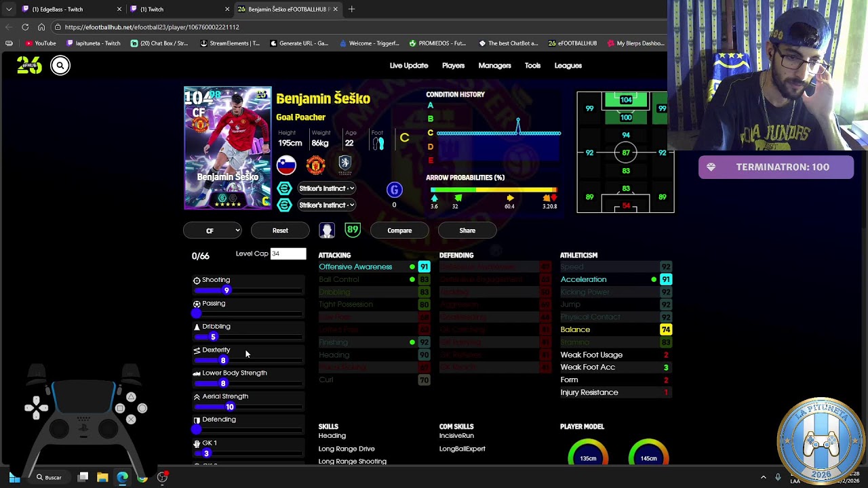Click the Share button
868x488 pixels.
click(x=467, y=230)
